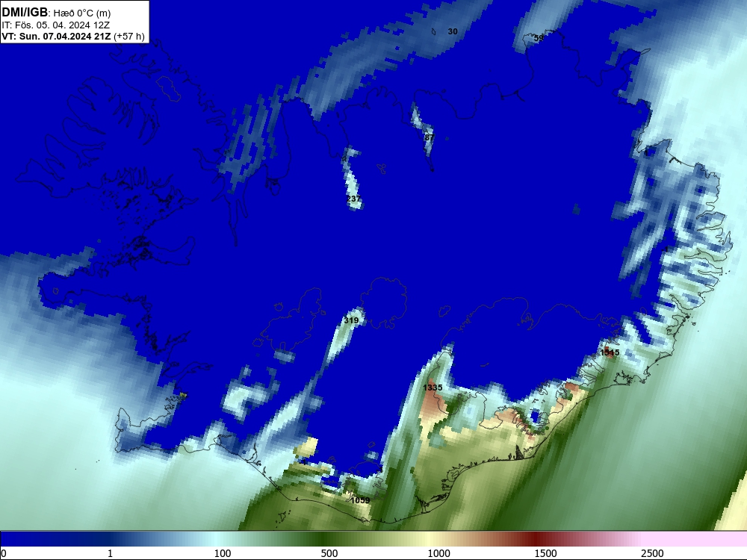Click the legend tick labeled 1500
Screen dimensions: 747x560
point(545,554)
